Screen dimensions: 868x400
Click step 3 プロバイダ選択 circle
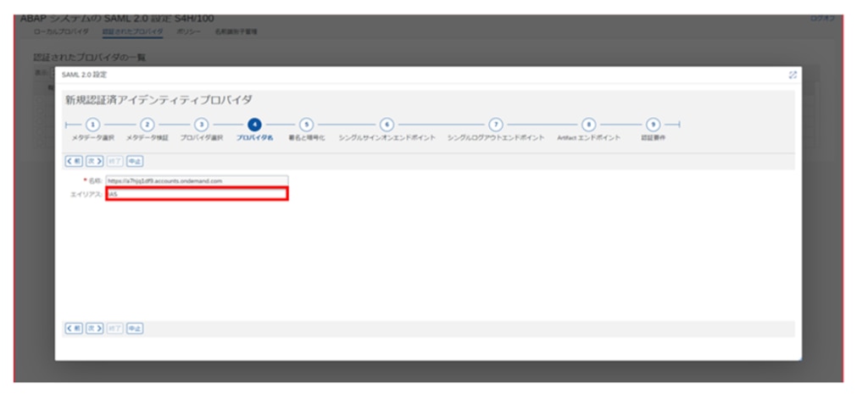tap(201, 125)
